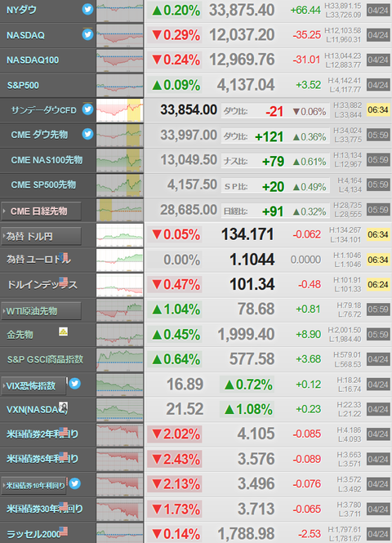Open the NASDAQ100 mini chart
392x543 pixels.
pos(119,60)
